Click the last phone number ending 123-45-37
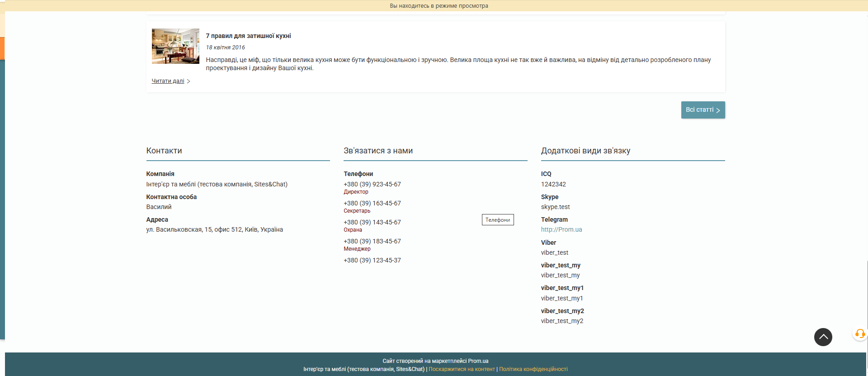Screen dimensions: 868x376 tap(372, 260)
